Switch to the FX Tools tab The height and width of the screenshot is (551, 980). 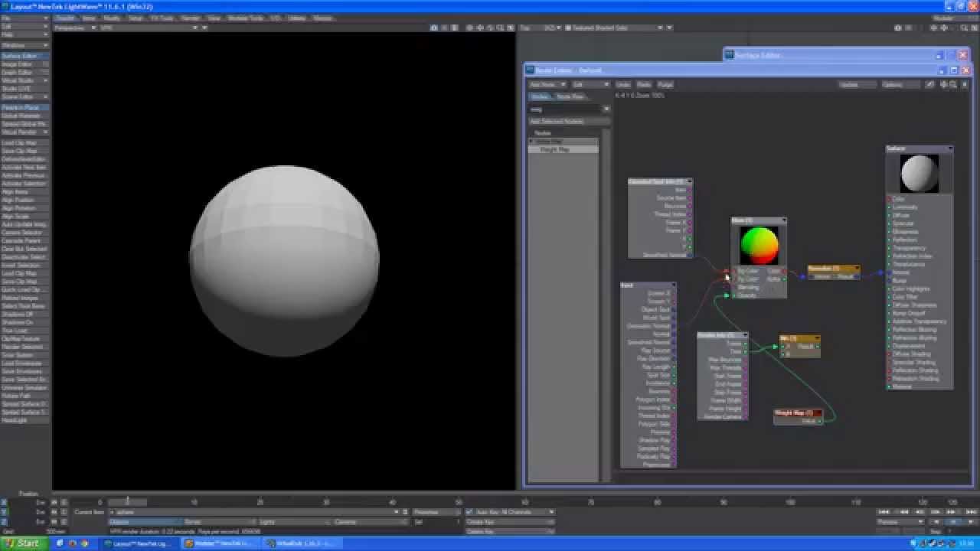(162, 18)
